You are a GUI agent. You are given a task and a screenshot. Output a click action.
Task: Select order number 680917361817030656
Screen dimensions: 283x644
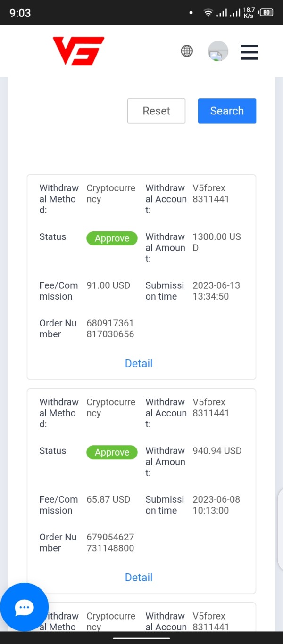pyautogui.click(x=110, y=329)
